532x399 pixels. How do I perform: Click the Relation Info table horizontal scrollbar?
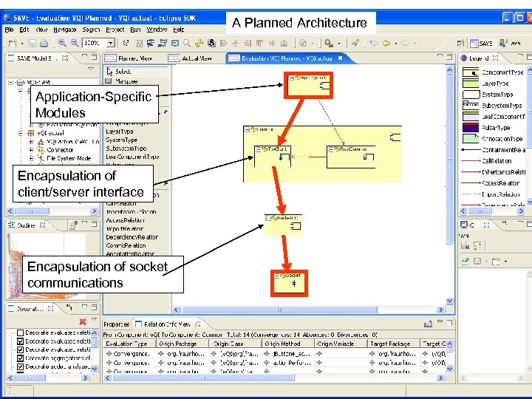204,378
